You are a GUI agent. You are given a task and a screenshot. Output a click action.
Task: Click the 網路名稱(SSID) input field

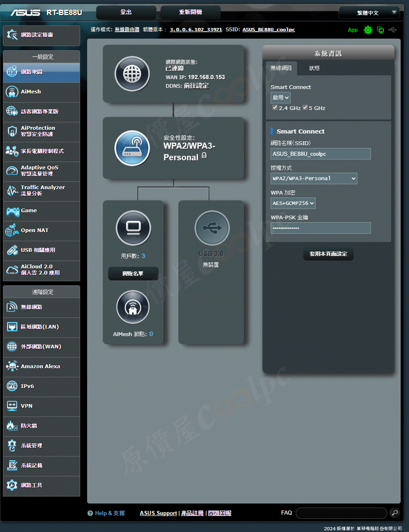[x=321, y=153]
